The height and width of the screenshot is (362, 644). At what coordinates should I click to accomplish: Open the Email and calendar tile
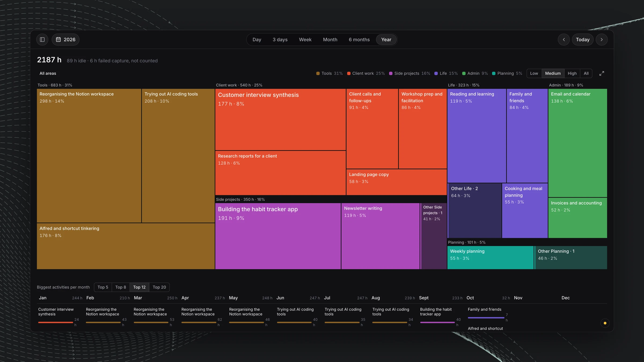pos(577,143)
